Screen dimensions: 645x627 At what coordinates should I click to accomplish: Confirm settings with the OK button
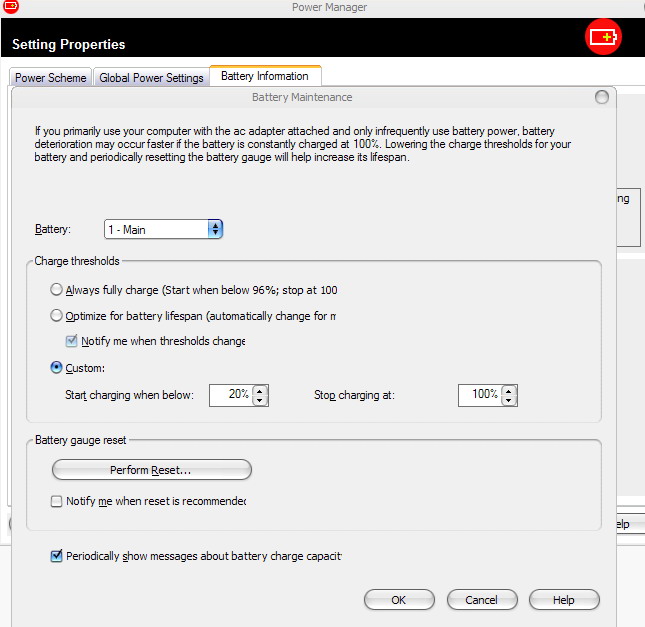(399, 600)
